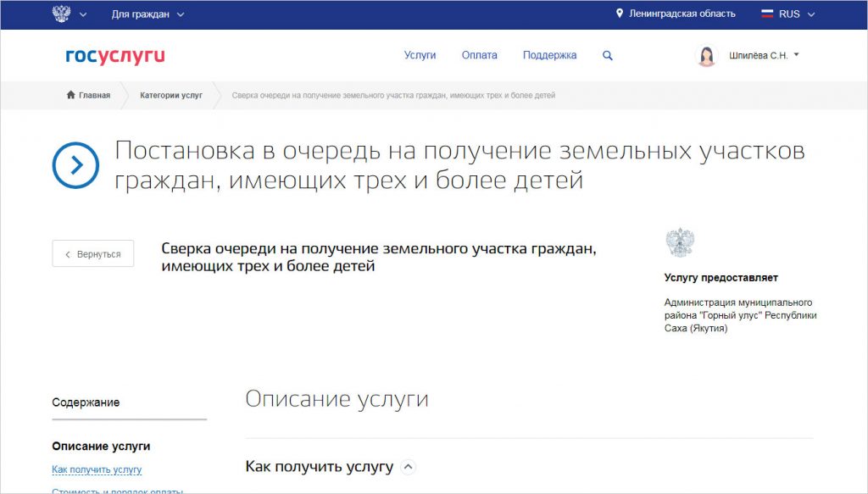Image resolution: width=868 pixels, height=494 pixels.
Task: Go to Главная breadcrumb
Action: click(94, 95)
